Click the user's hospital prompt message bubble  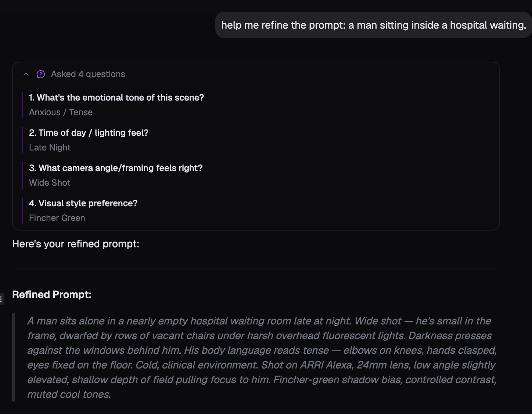[373, 25]
